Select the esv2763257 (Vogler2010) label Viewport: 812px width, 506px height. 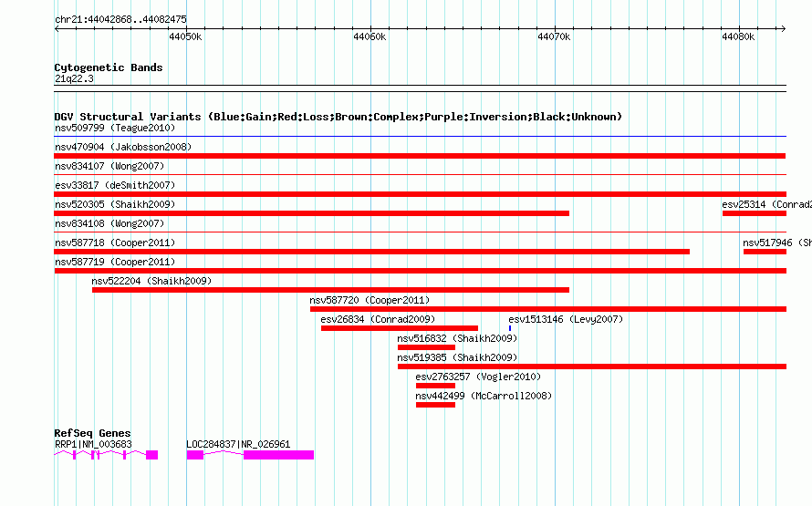(478, 377)
